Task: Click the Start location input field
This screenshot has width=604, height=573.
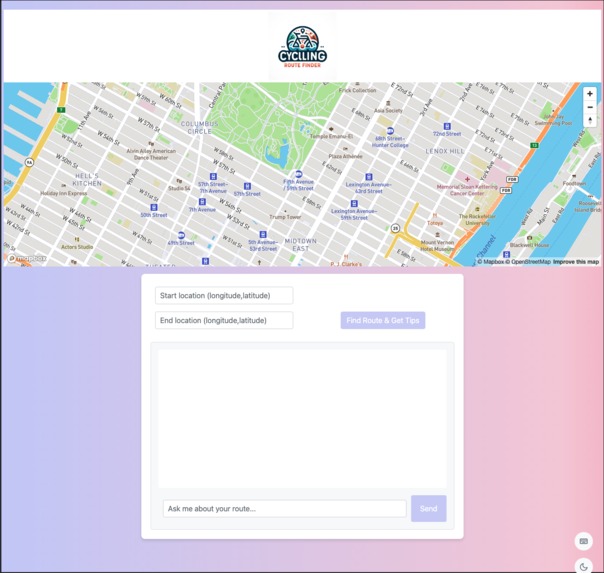Action: click(224, 295)
